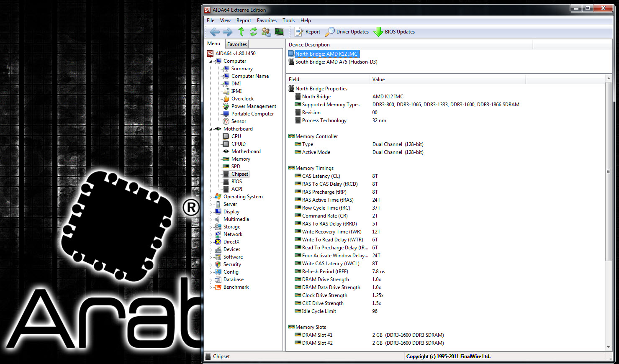This screenshot has height=364, width=619.
Task: Collapse the Motherboard tree category
Action: (x=211, y=129)
